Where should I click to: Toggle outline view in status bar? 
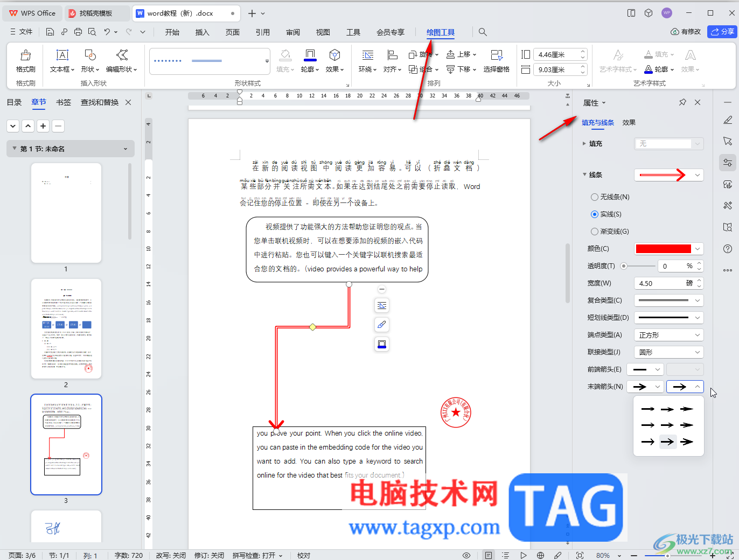pyautogui.click(x=505, y=555)
